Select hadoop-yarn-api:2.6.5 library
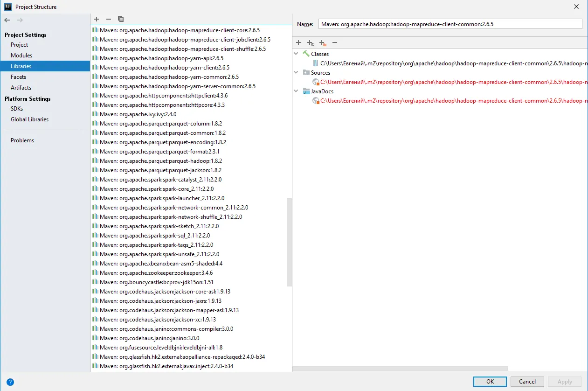Image resolution: width=588 pixels, height=391 pixels. (191, 58)
